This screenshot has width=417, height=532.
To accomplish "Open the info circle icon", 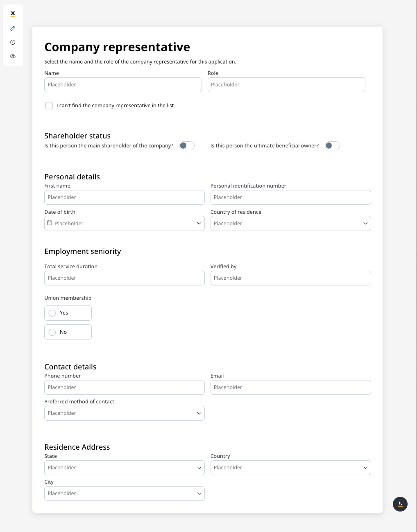I will (13, 42).
